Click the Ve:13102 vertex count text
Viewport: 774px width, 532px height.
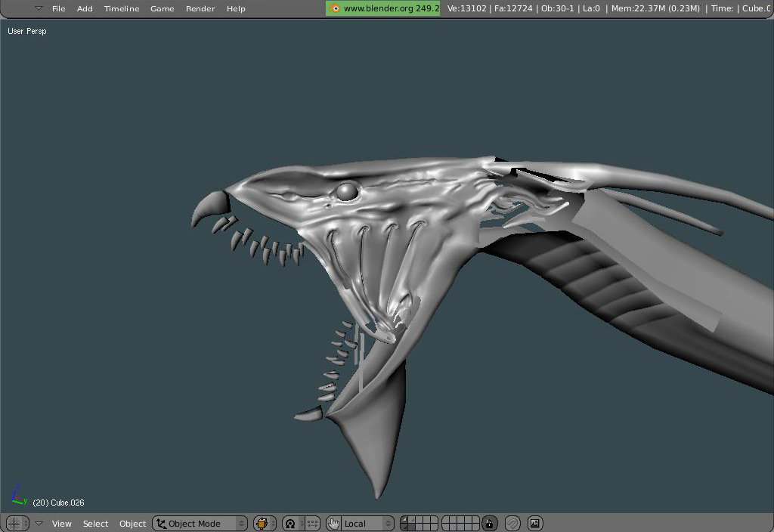pyautogui.click(x=466, y=8)
